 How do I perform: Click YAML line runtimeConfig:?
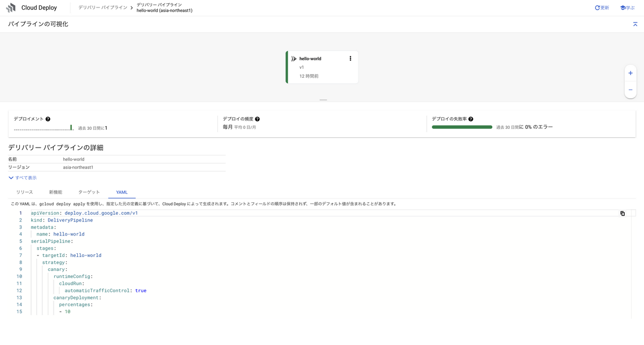point(73,276)
